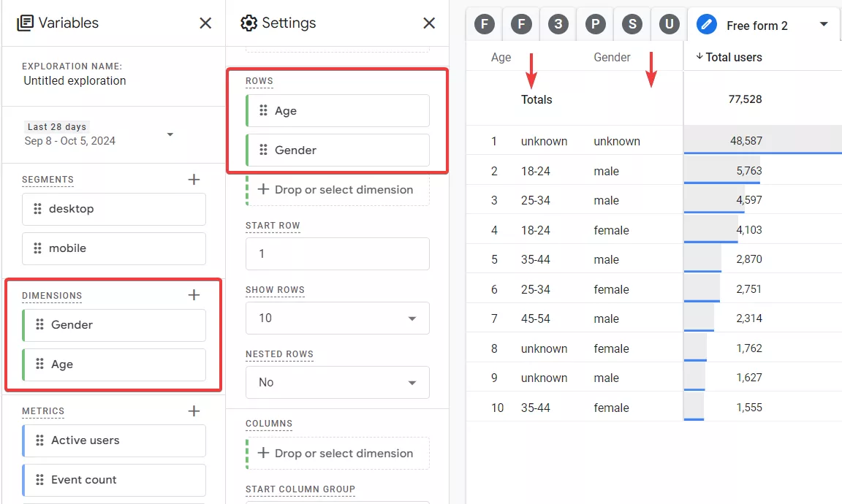Viewport: 842px width, 504px height.
Task: Add a new metric with plus icon
Action: 194,411
